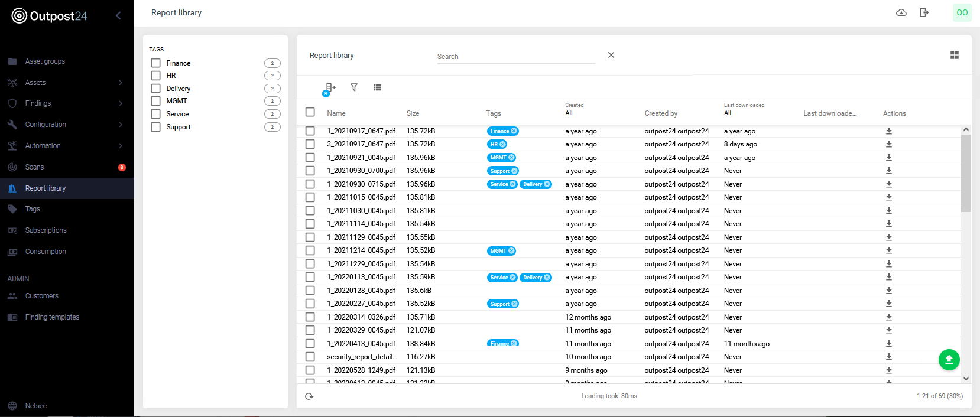
Task: Remove HR tag from 3_20210917_0647.pdf
Action: click(502, 144)
